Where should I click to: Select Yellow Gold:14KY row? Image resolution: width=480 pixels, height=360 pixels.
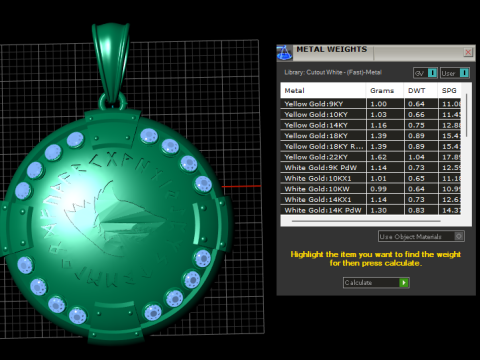(x=371, y=125)
